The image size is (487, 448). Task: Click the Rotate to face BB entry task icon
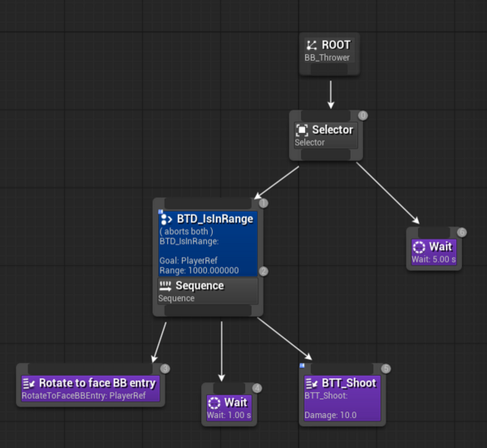pyautogui.click(x=28, y=383)
